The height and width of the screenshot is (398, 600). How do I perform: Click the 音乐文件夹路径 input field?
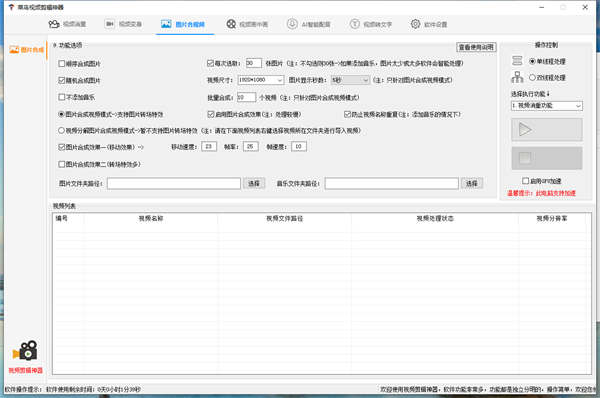391,183
